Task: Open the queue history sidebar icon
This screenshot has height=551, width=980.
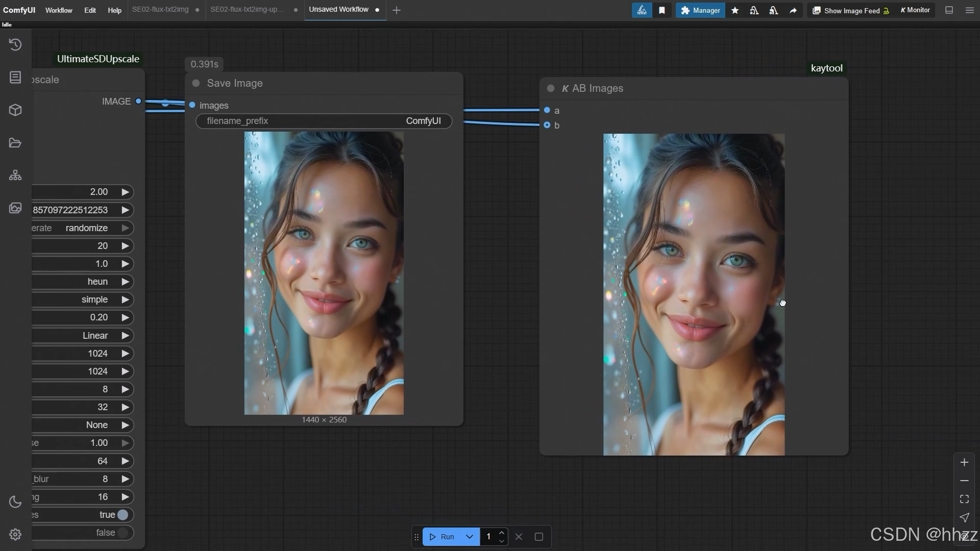Action: tap(15, 45)
